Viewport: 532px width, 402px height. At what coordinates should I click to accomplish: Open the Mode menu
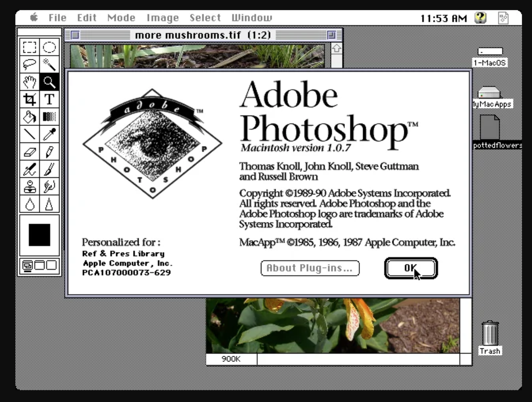click(121, 18)
